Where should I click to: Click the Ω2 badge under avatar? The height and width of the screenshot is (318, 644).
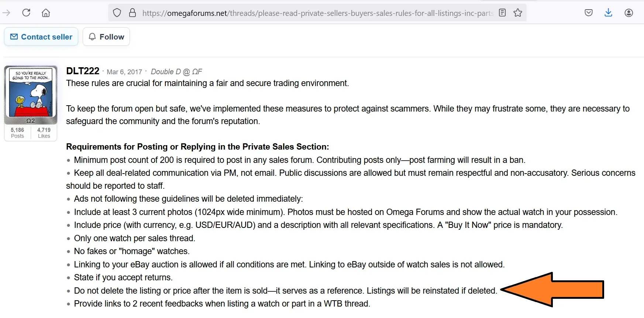coord(31,121)
